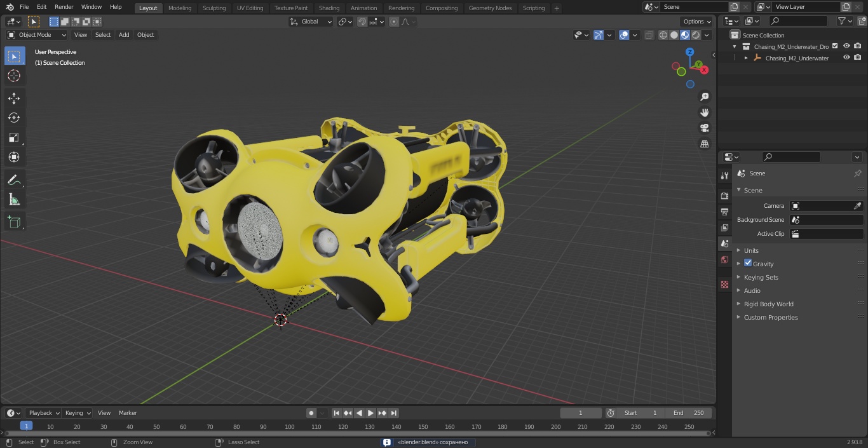Pin the Scene properties panel
This screenshot has height=448, width=868.
coord(857,173)
